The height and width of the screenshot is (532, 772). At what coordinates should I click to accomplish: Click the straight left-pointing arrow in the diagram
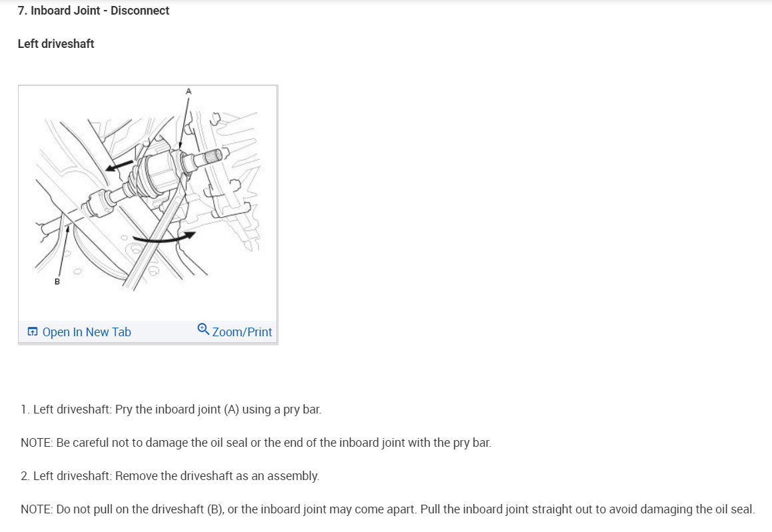pyautogui.click(x=119, y=166)
